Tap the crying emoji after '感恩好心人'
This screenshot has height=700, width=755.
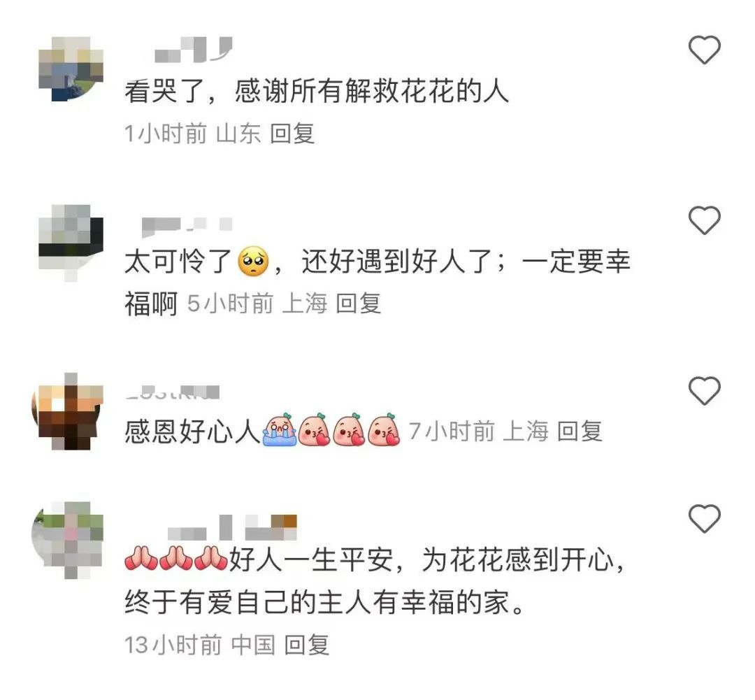[279, 430]
